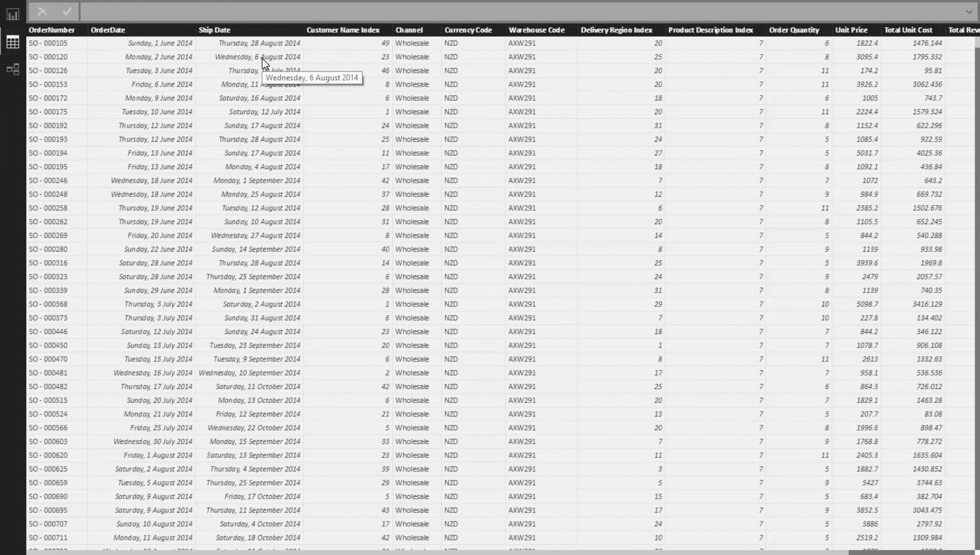The width and height of the screenshot is (980, 555).
Task: Click ship date Thursday, 4 September 2014
Action: 255,469
